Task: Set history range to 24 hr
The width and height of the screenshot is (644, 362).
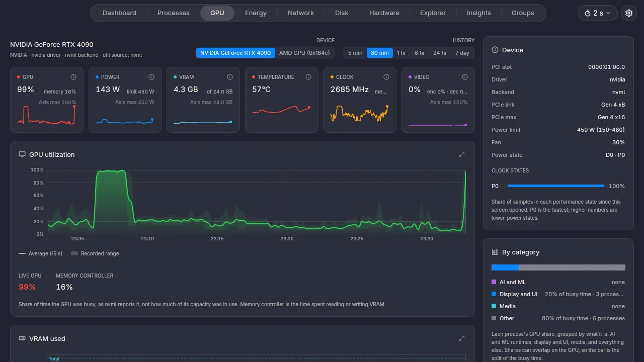Action: click(x=440, y=53)
